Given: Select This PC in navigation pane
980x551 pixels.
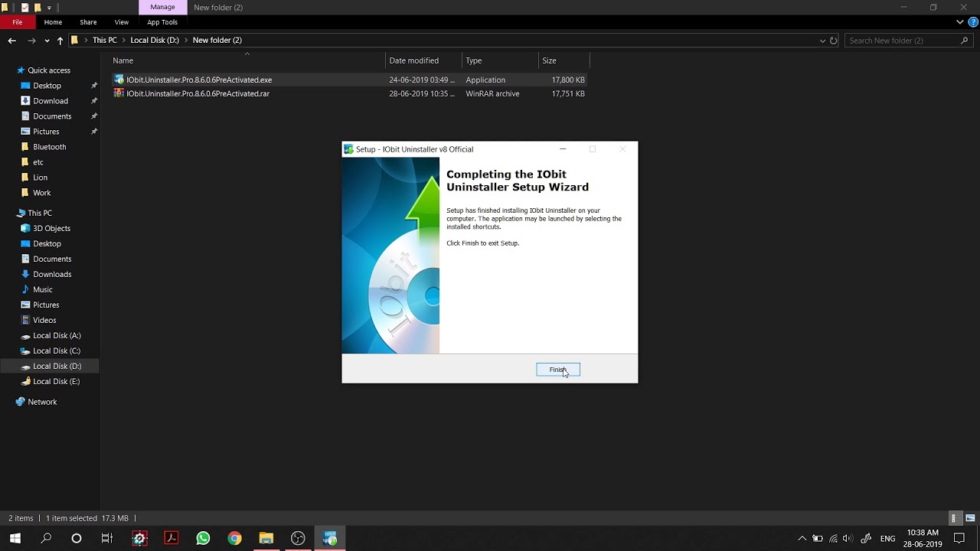Looking at the screenshot, I should tap(40, 213).
